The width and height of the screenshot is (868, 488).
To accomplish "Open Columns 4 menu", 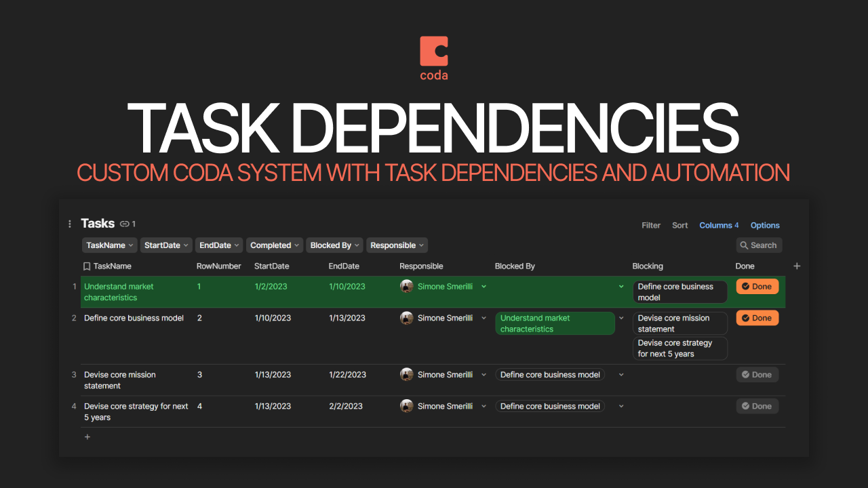I will click(719, 226).
